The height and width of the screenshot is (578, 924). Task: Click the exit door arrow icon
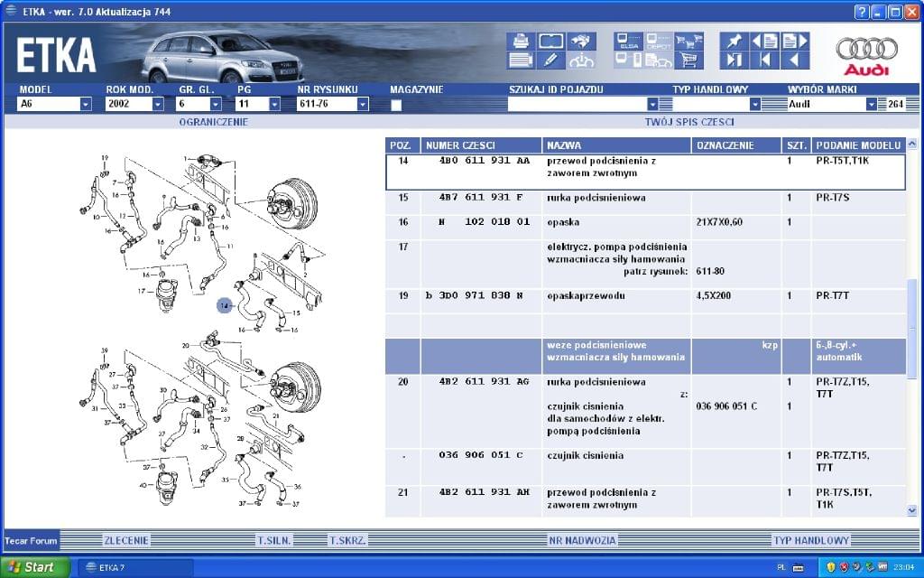(x=735, y=60)
